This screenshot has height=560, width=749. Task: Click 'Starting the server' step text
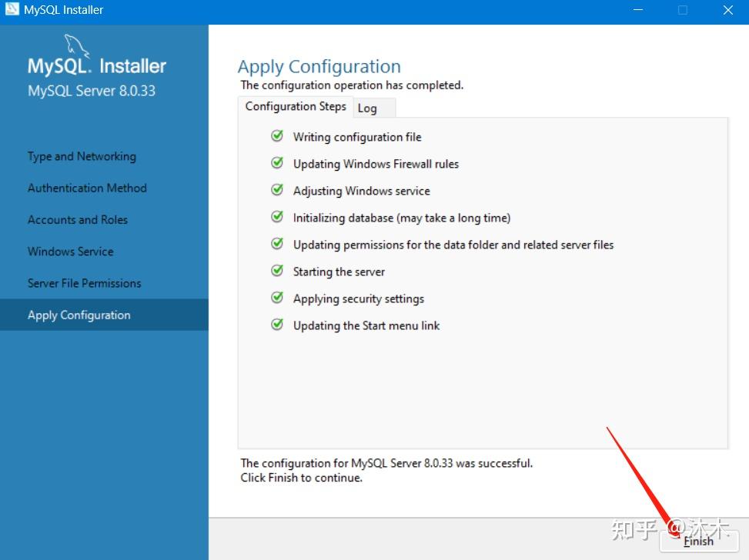click(339, 272)
